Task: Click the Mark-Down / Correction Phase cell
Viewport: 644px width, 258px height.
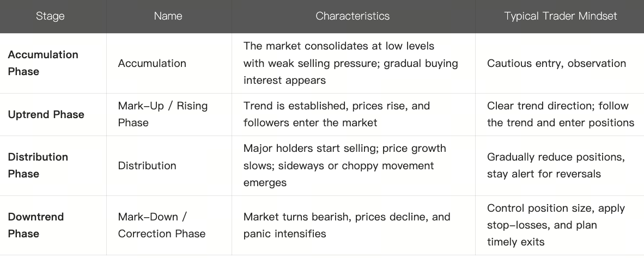Action: click(161, 225)
